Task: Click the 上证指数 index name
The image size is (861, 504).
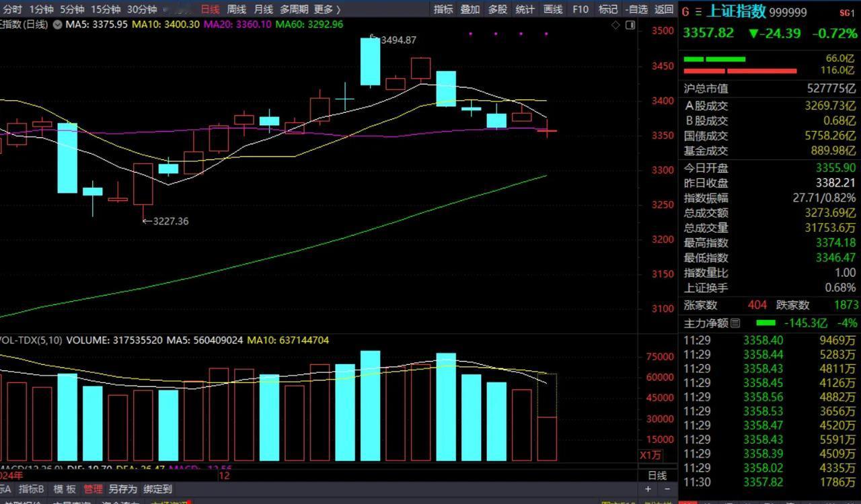Action: pos(737,11)
